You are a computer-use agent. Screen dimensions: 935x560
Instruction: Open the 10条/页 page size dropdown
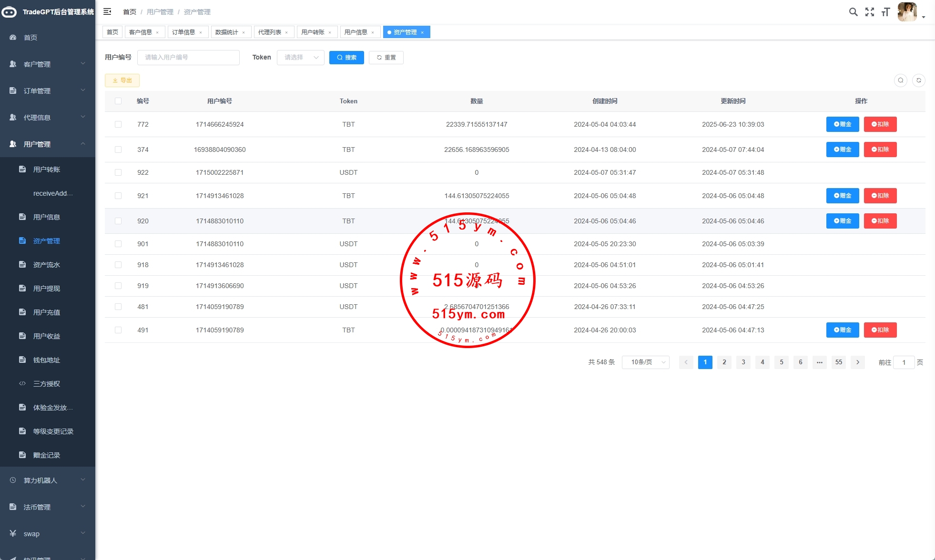click(645, 362)
